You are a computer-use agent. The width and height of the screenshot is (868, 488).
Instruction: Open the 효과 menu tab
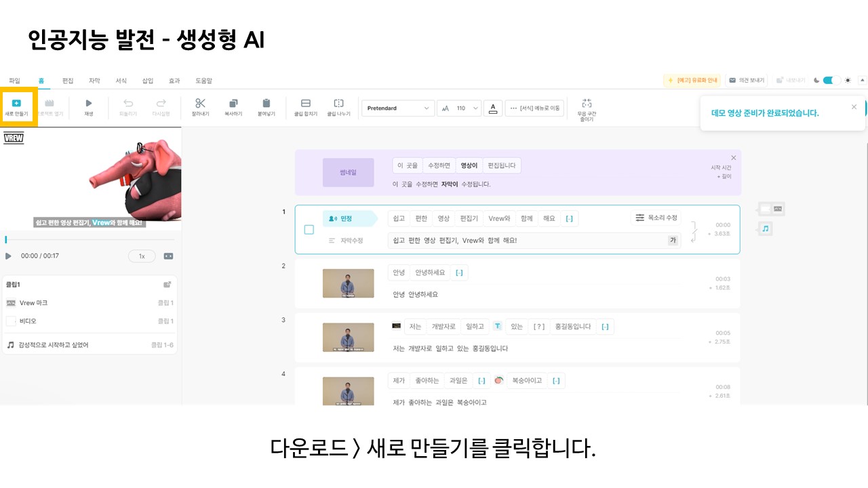(x=174, y=81)
